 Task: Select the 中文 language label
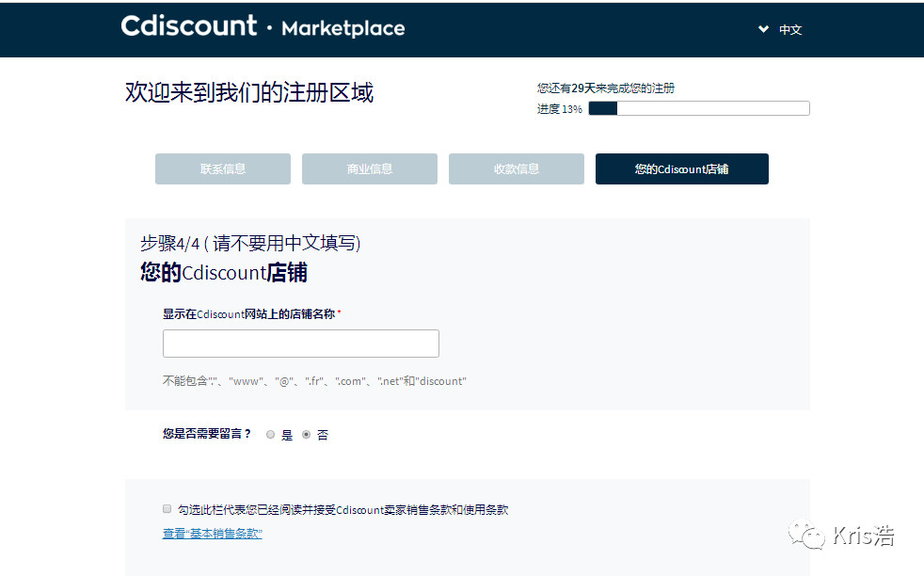pyautogui.click(x=790, y=29)
